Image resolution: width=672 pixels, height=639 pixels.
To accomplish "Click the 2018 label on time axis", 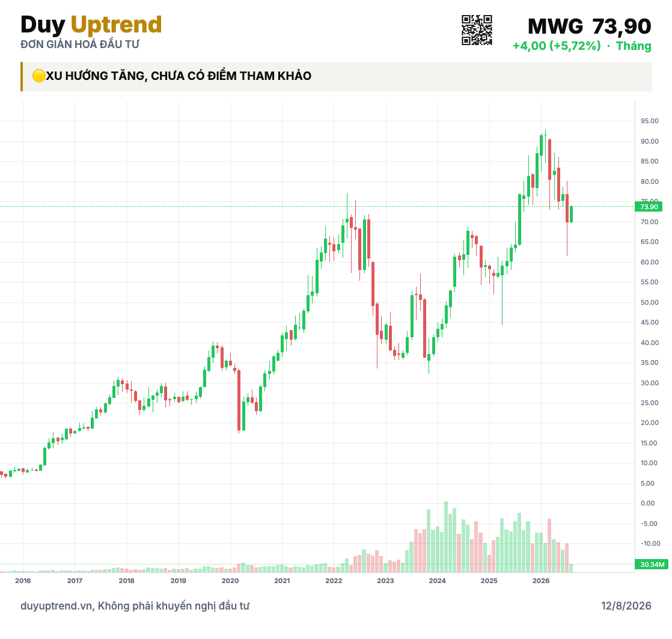I will pos(126,581).
